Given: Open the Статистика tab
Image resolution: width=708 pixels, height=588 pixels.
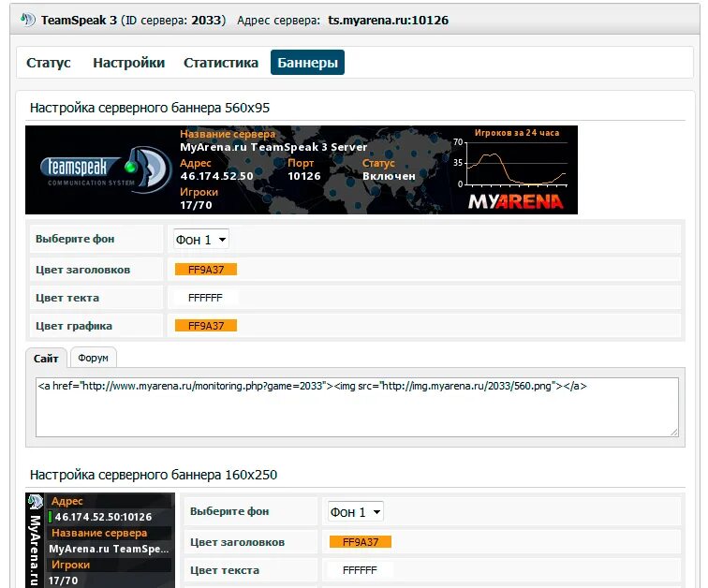Looking at the screenshot, I should [221, 63].
